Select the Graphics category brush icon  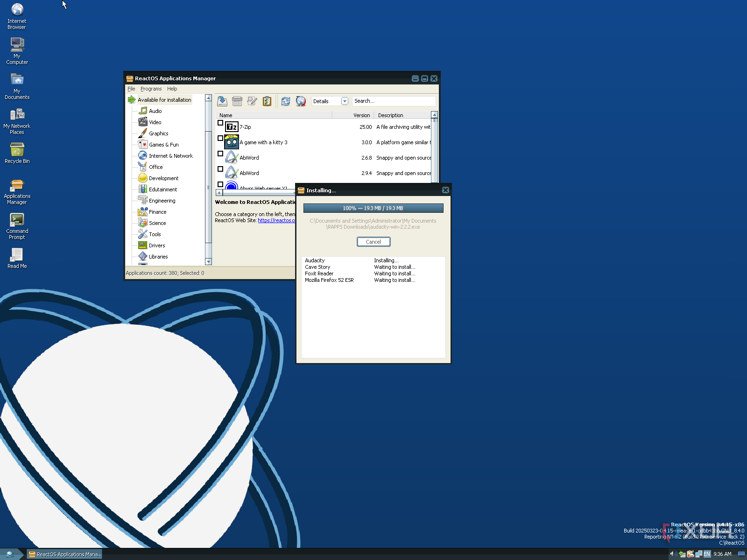coord(143,133)
